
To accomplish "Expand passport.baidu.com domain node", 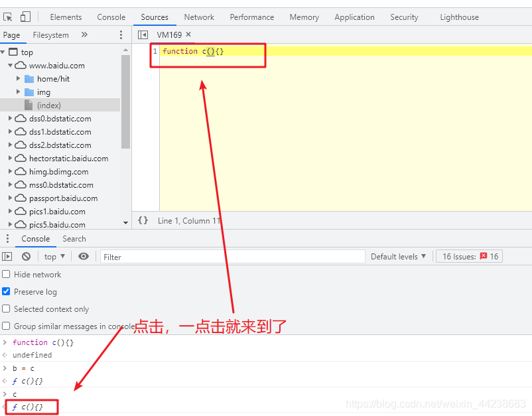I will (11, 198).
